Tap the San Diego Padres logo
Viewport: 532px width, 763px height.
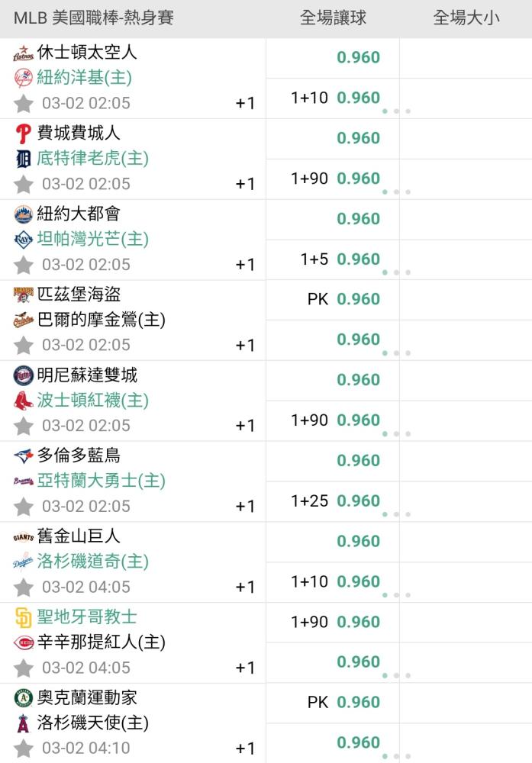(x=23, y=617)
